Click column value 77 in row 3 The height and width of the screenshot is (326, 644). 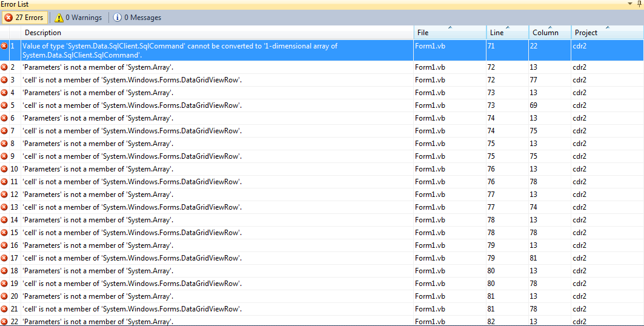tap(534, 79)
